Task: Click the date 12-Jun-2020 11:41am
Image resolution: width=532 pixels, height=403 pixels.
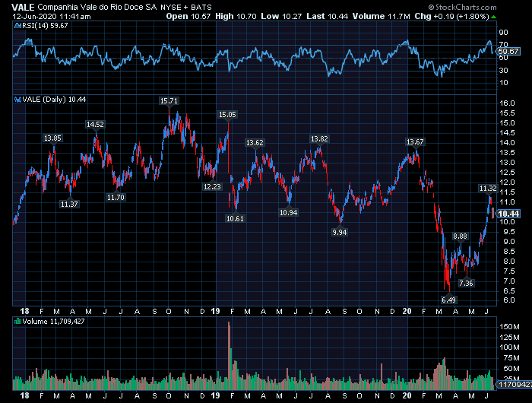Action: [52, 16]
